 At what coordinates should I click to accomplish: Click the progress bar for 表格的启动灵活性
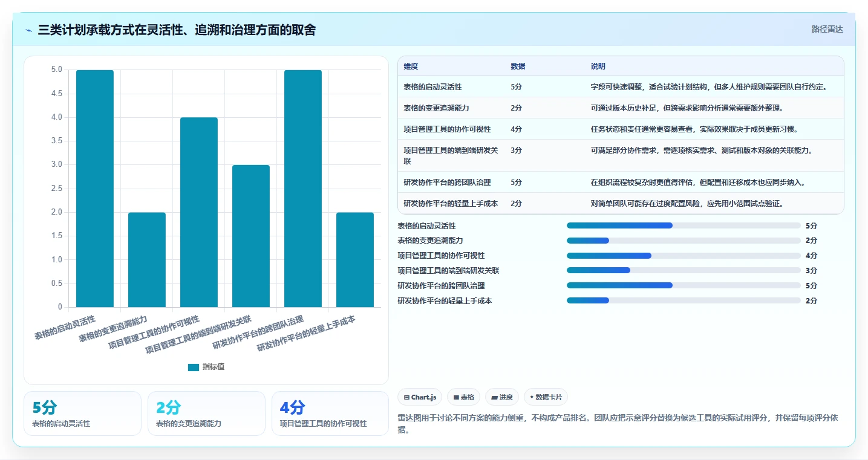pos(684,225)
